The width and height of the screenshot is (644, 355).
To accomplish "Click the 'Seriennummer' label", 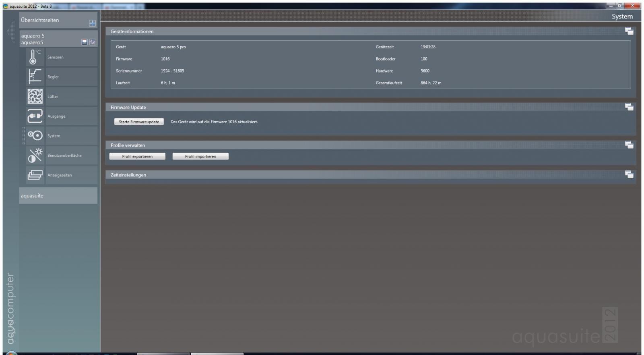I will tap(129, 71).
